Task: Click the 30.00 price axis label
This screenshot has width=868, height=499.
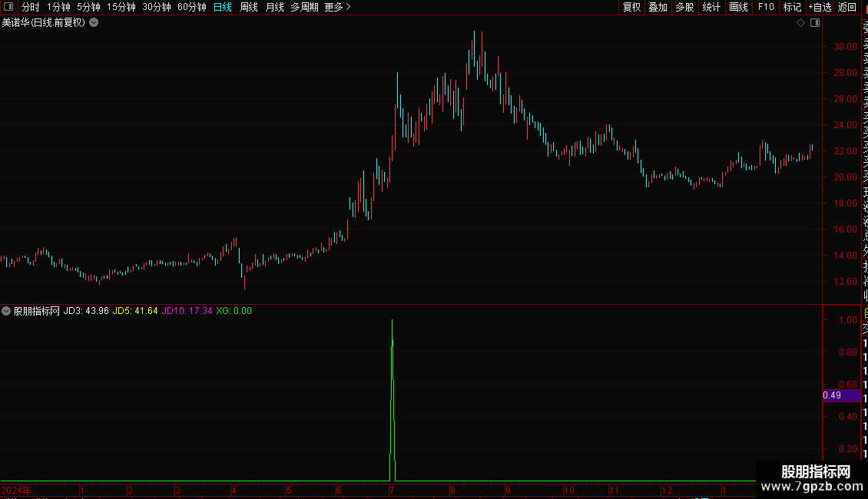Action: pos(845,47)
